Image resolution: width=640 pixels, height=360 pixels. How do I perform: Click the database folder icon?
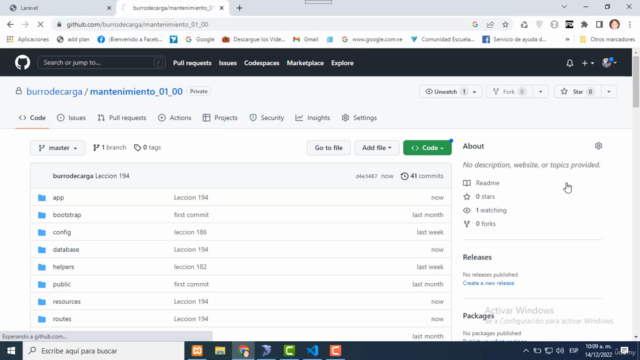[x=42, y=249]
